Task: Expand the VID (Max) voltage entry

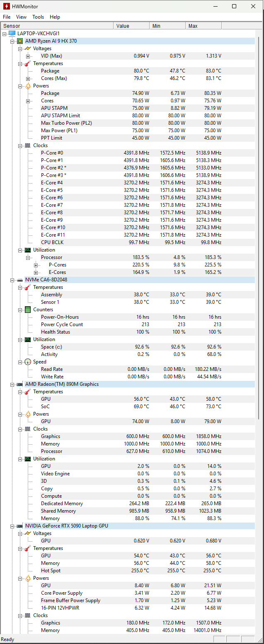Action: 28,56
